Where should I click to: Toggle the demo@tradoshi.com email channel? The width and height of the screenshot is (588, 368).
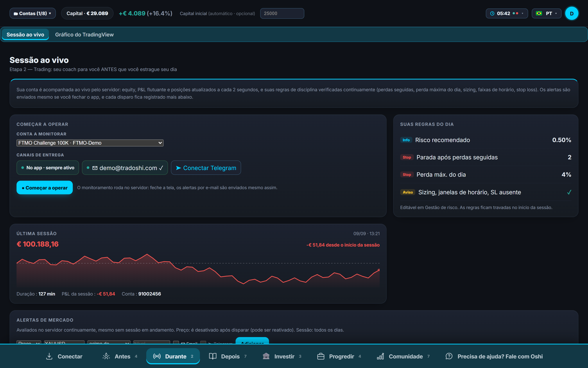[125, 168]
